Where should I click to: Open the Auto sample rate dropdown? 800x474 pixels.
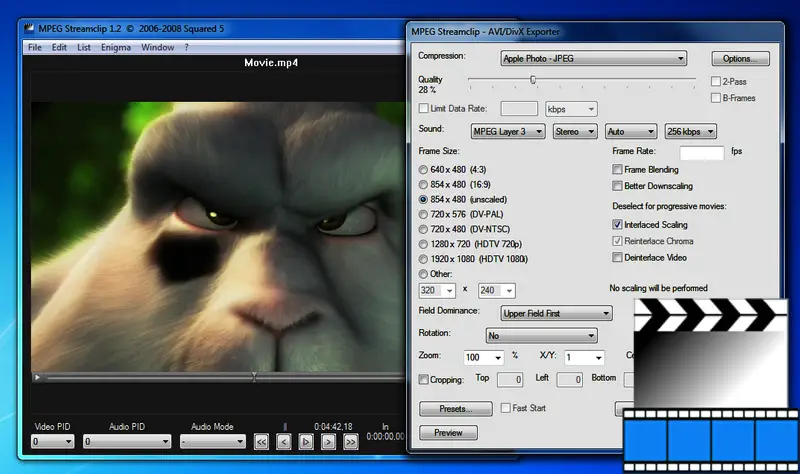pyautogui.click(x=631, y=132)
